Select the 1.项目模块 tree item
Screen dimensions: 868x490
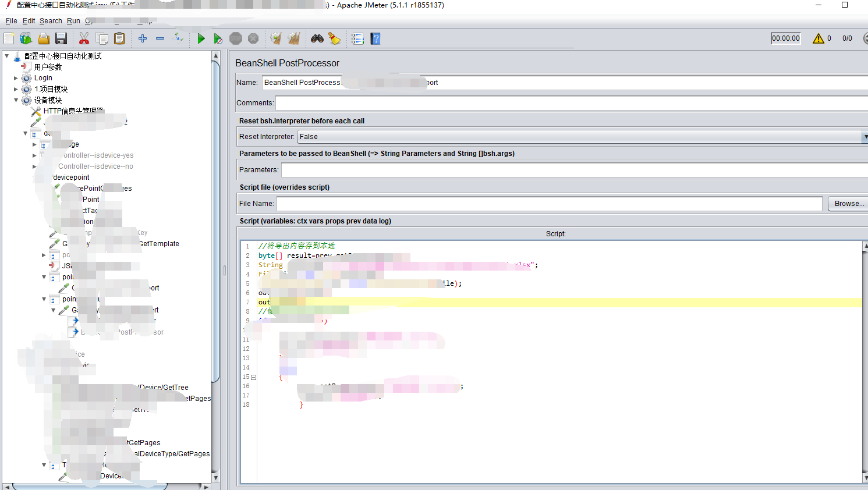(x=51, y=89)
